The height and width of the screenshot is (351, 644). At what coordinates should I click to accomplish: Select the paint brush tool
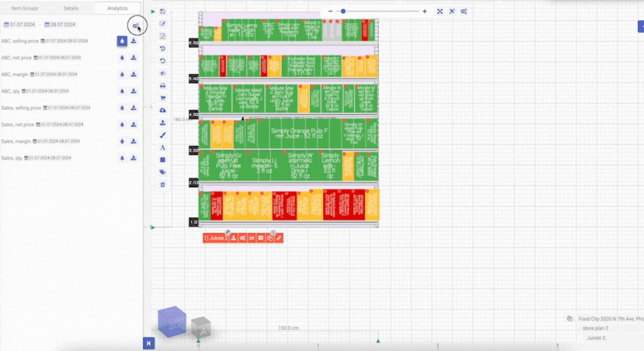click(163, 135)
